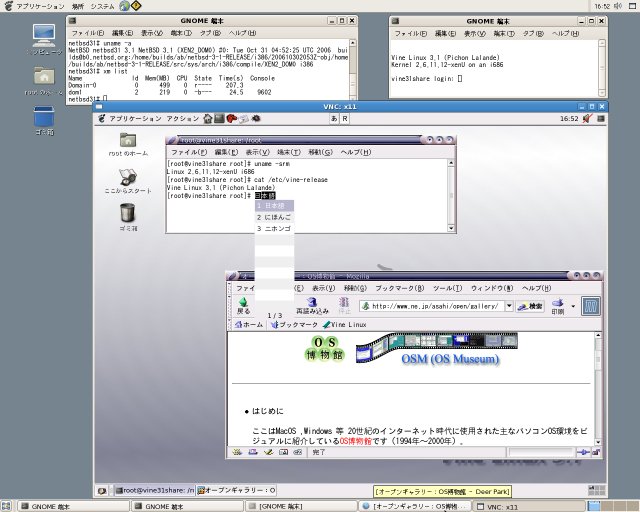Open Composer icon in Mozilla status bar
Viewport: 640px width, 512px height.
point(268,452)
